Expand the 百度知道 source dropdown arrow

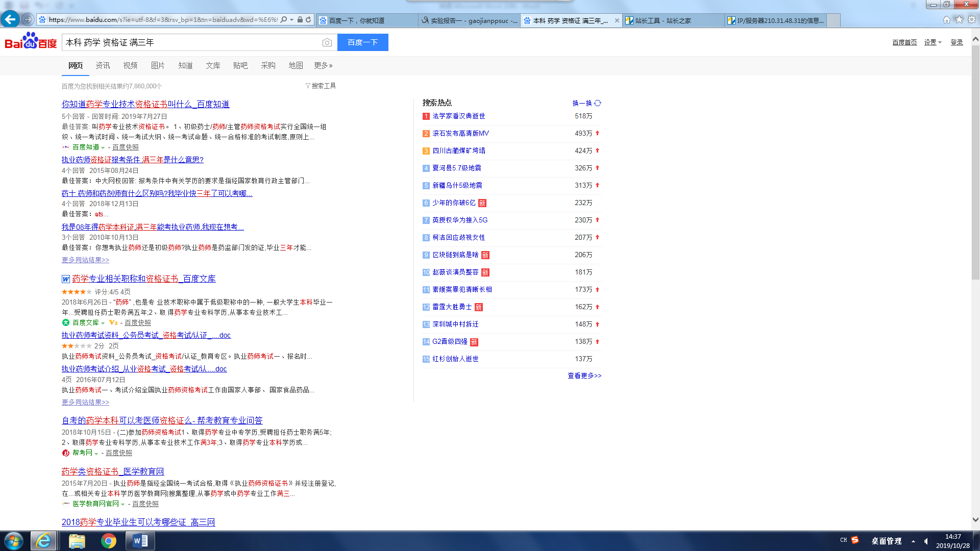(103, 147)
